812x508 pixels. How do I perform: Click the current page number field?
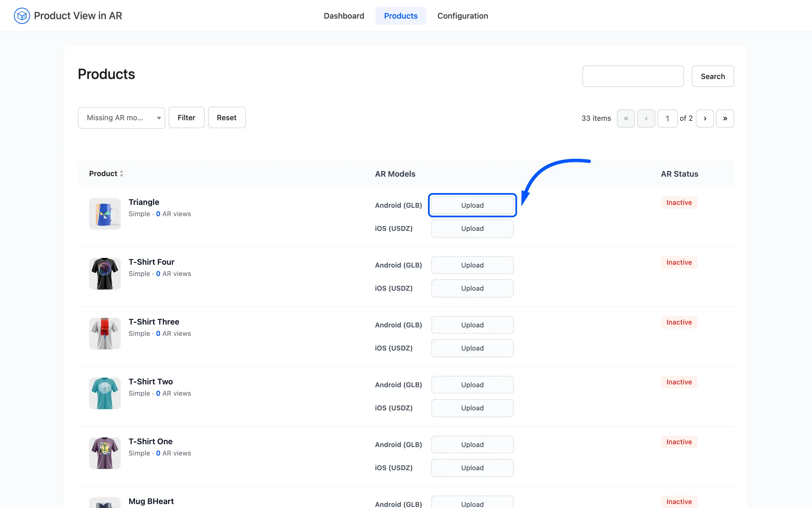click(667, 118)
